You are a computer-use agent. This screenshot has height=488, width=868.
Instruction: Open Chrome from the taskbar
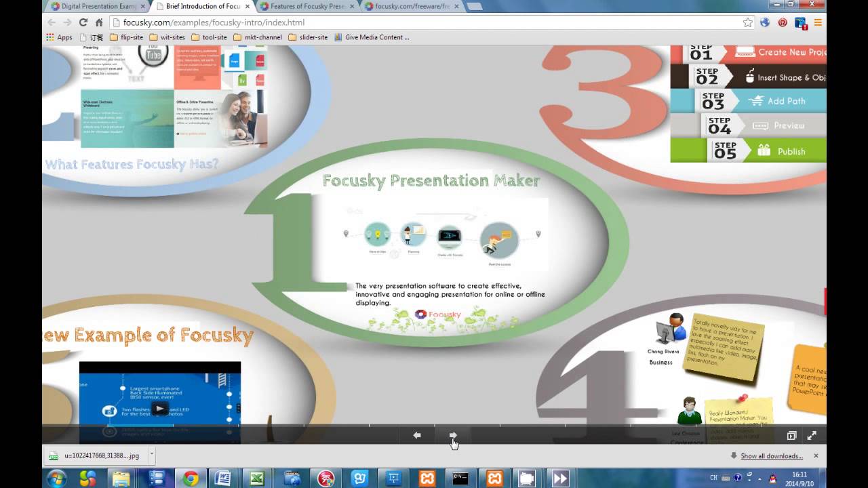click(x=191, y=479)
